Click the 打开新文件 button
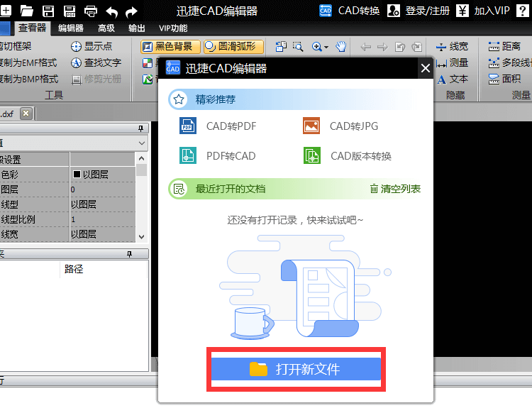Screen dimensions: 532x413 tap(297, 369)
